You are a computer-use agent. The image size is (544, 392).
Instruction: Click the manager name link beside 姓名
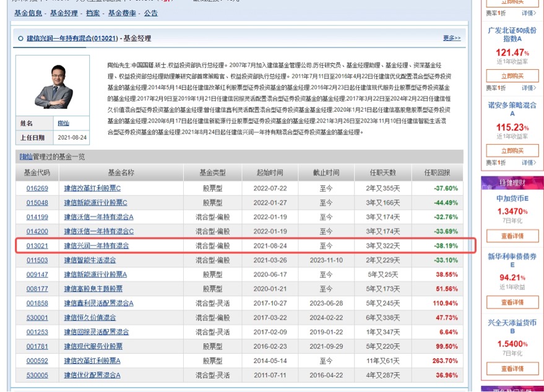(63, 123)
